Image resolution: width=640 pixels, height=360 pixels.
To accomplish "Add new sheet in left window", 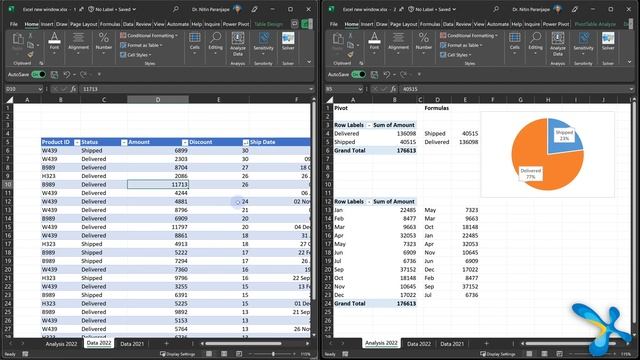I will click(166, 344).
